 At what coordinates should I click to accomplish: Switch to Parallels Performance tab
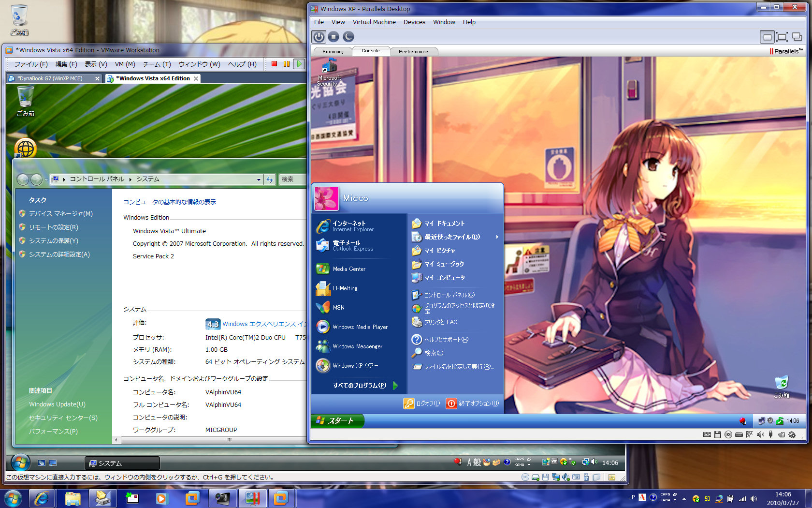413,51
